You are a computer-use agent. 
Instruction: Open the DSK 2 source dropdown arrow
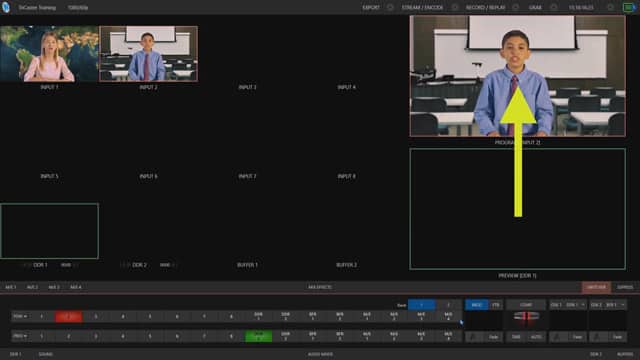point(622,305)
